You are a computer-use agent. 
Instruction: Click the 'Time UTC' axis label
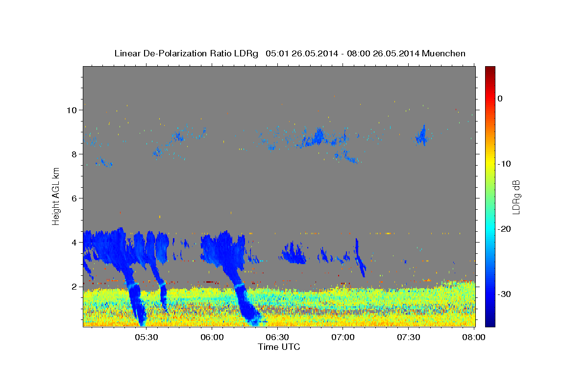279,347
